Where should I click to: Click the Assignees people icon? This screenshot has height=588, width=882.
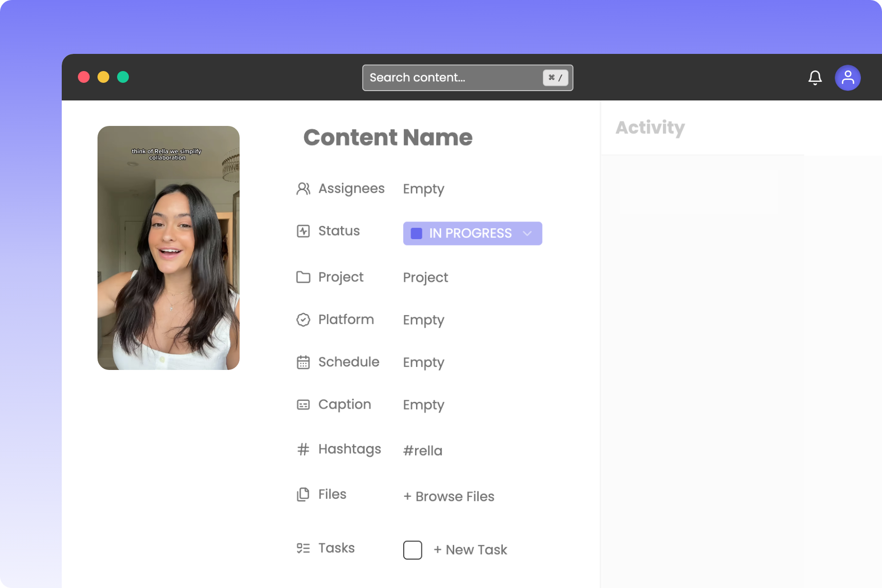(303, 189)
